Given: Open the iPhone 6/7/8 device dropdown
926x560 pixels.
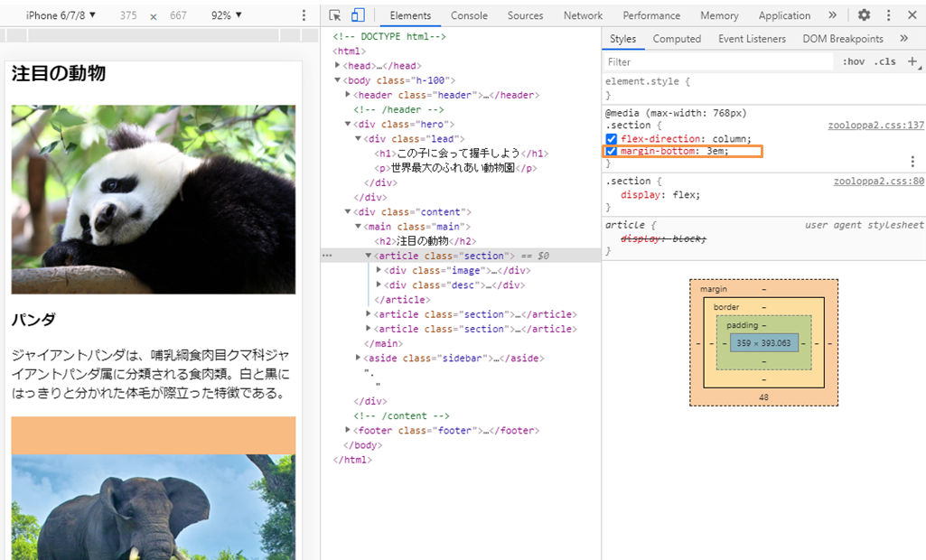Looking at the screenshot, I should [x=61, y=15].
